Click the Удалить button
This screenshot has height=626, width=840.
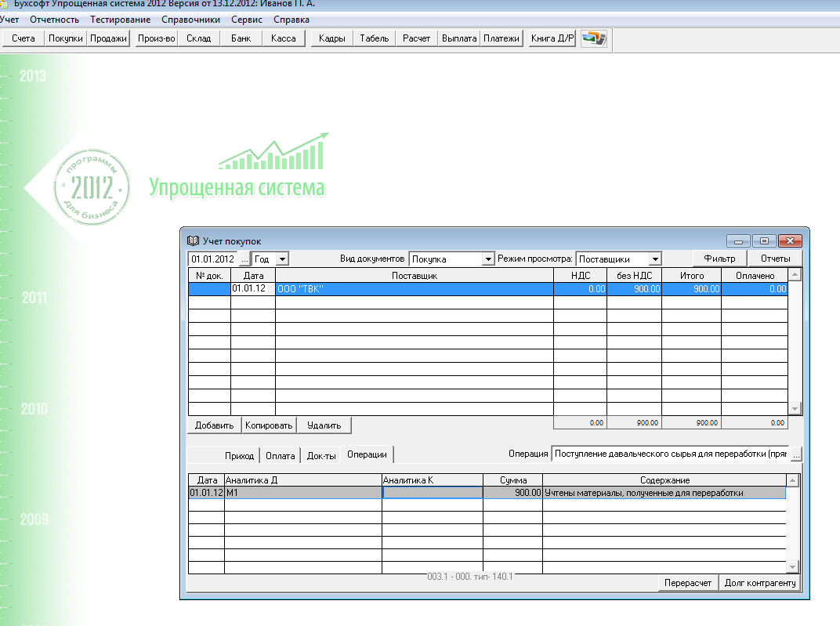324,425
